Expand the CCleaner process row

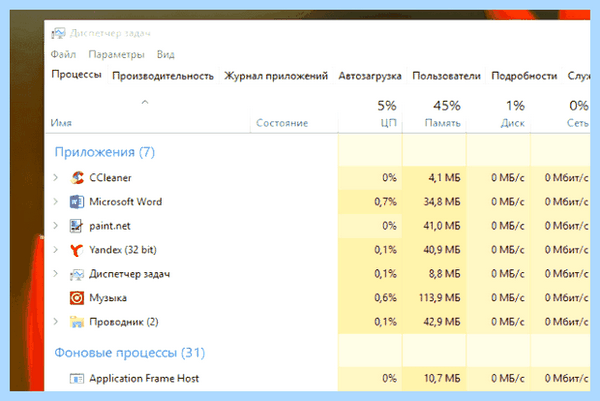point(56,178)
